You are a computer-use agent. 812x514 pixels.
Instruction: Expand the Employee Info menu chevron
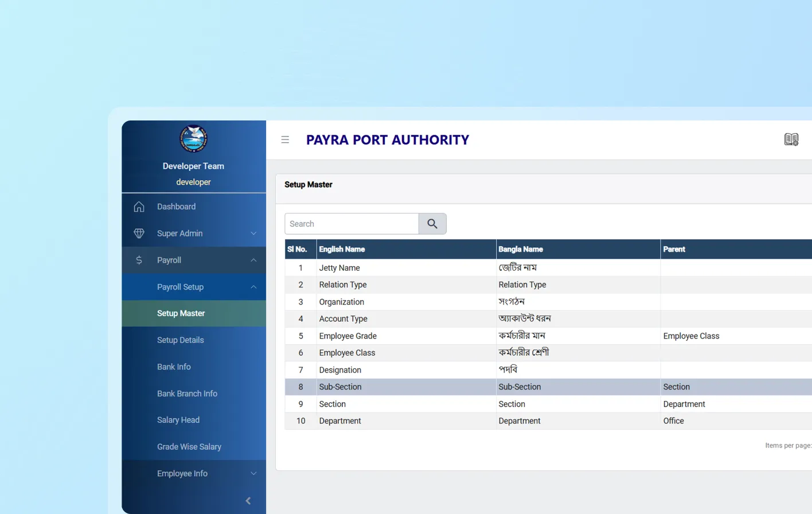pos(253,474)
